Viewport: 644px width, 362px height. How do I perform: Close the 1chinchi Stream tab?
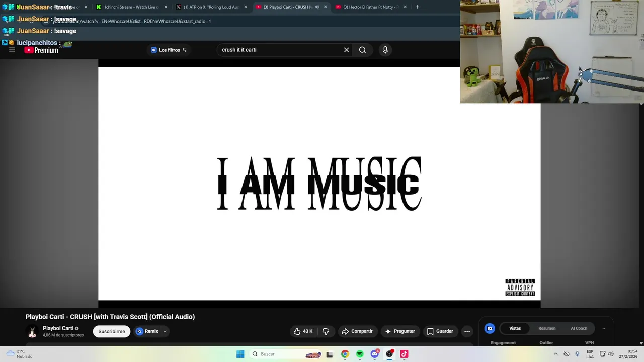[166, 7]
